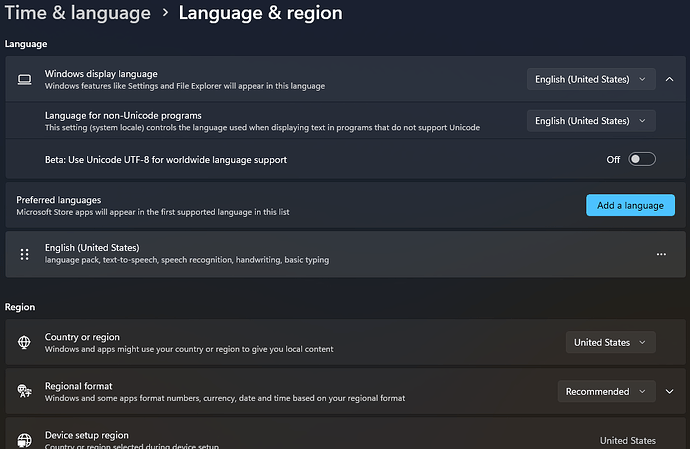The image size is (690, 449).
Task: Open the Country or region dropdown
Action: (x=610, y=342)
